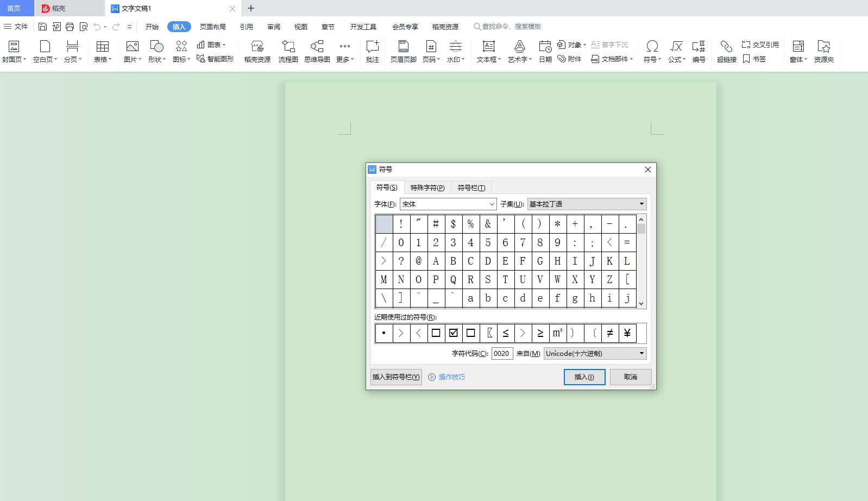Insert a cover page (封面页)
The image size is (868, 501).
(14, 52)
